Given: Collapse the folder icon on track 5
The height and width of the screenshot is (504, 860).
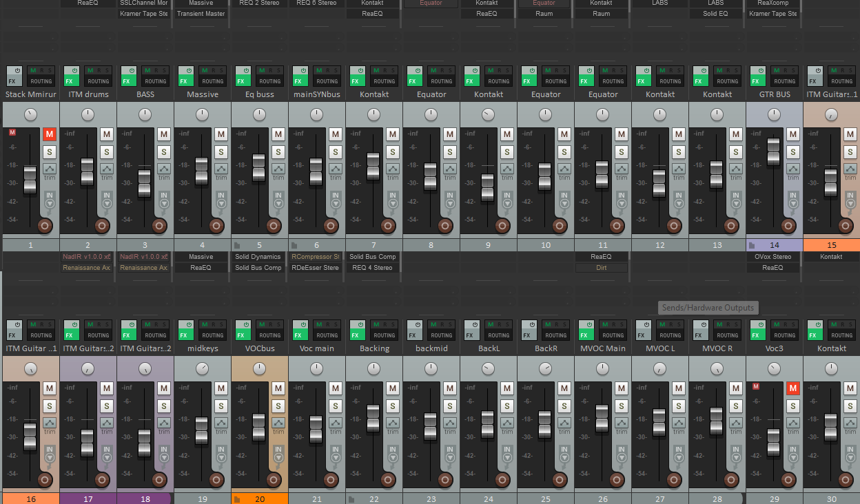Looking at the screenshot, I should pyautogui.click(x=236, y=245).
